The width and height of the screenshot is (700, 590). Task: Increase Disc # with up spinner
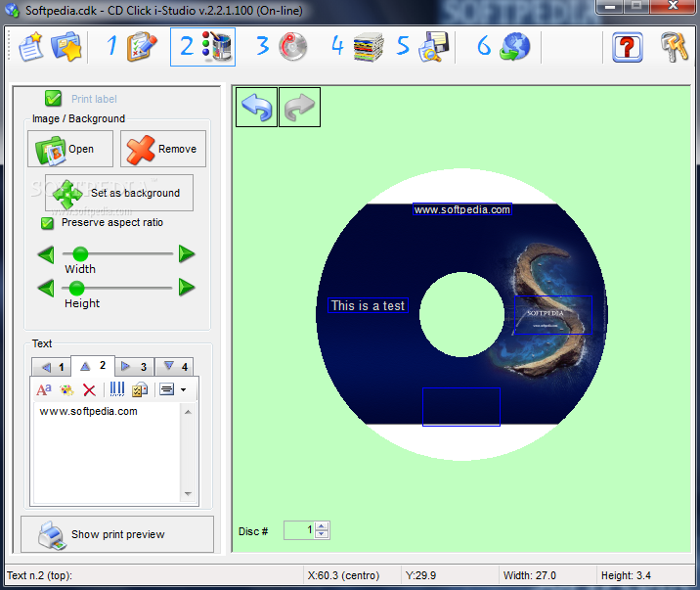pyautogui.click(x=322, y=526)
